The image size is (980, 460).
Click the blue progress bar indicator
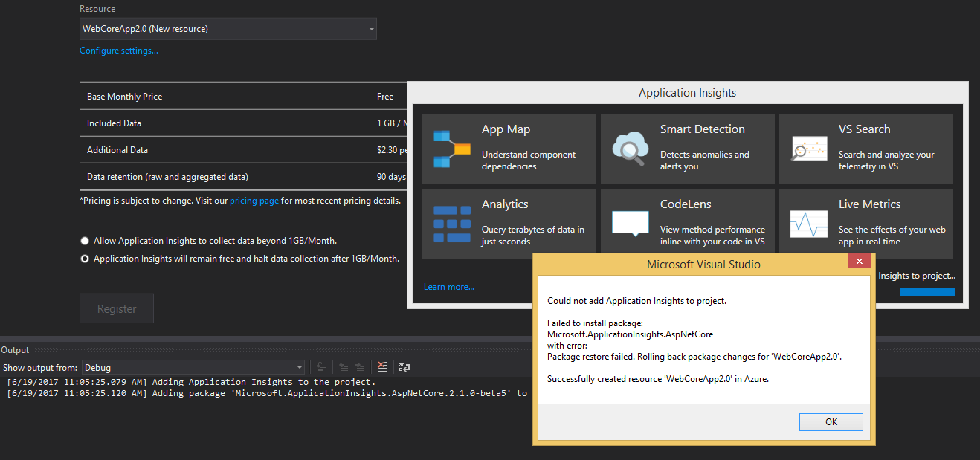pyautogui.click(x=928, y=292)
